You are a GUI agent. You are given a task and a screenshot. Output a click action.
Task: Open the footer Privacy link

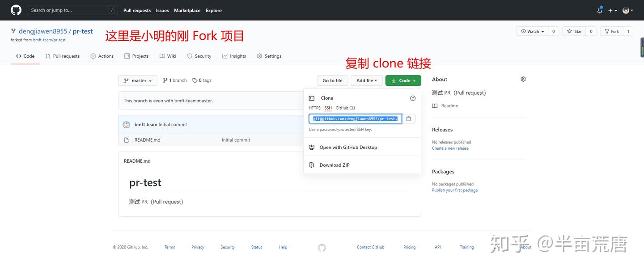coord(198,247)
